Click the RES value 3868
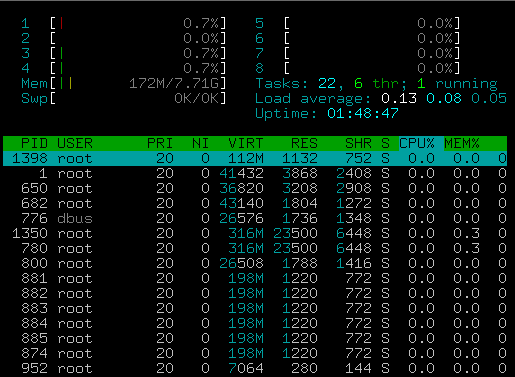The height and width of the screenshot is (377, 515). coord(300,173)
